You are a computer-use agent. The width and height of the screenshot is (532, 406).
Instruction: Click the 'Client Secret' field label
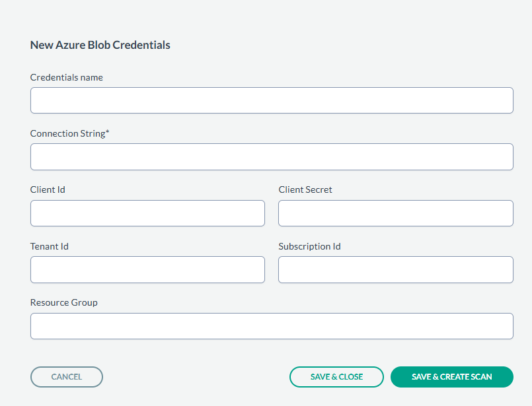pyautogui.click(x=305, y=189)
